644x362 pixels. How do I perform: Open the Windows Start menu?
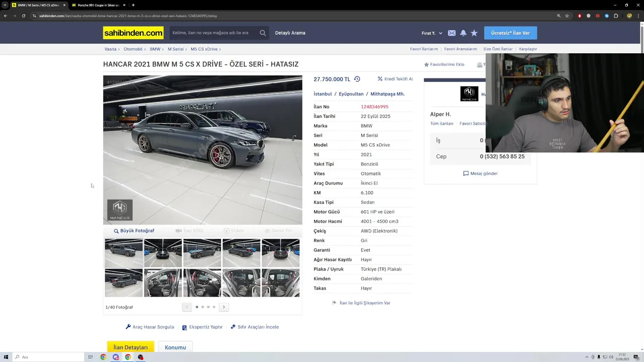[5, 357]
